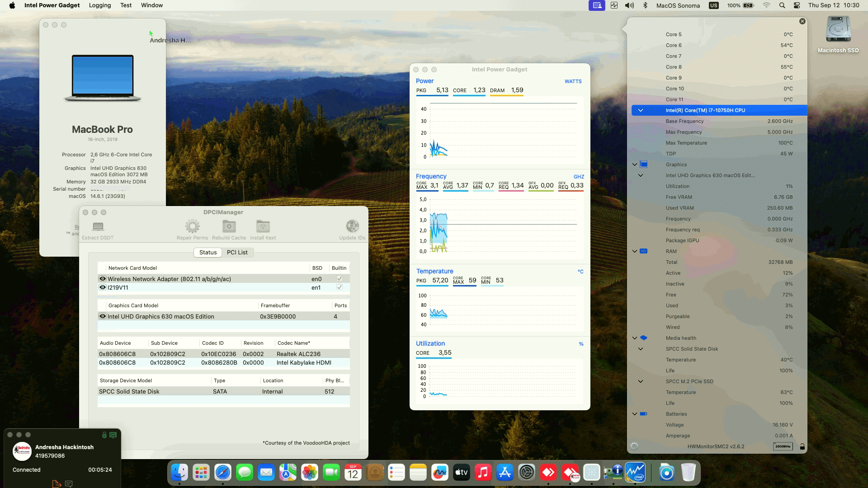Click °C unit label in Temperature section

pos(580,272)
